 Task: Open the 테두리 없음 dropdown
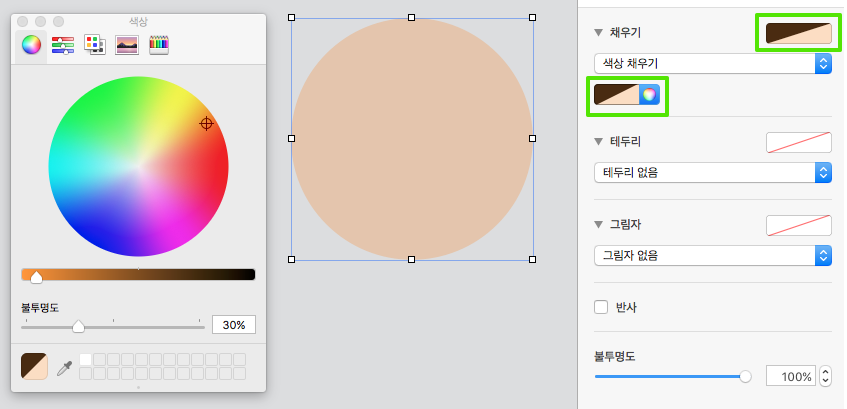coord(712,173)
